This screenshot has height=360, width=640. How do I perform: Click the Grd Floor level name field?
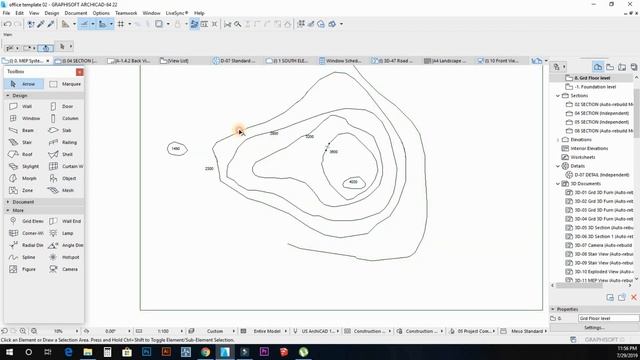[608, 318]
